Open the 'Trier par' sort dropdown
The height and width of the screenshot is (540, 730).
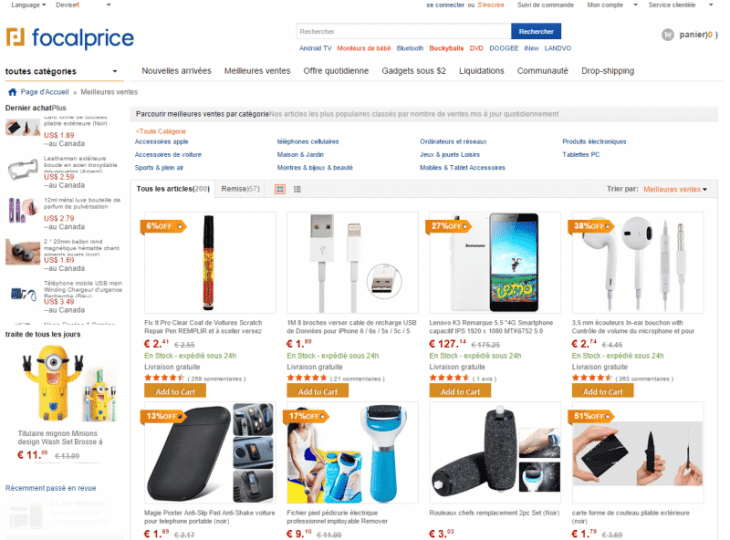675,189
